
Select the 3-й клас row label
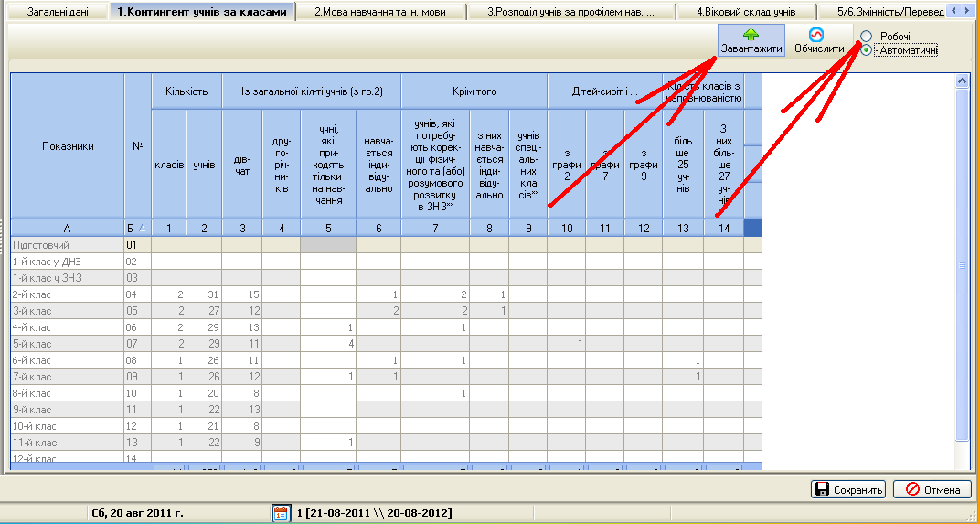(x=68, y=311)
